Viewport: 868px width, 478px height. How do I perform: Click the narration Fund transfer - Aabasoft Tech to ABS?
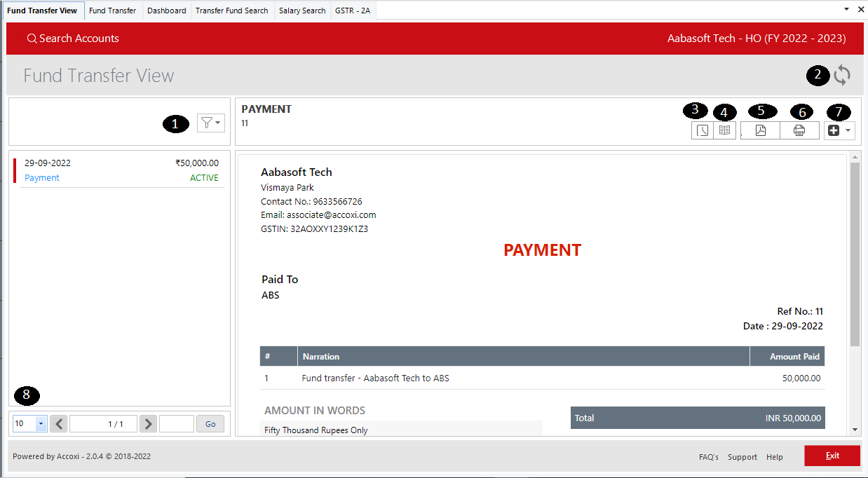click(x=376, y=378)
